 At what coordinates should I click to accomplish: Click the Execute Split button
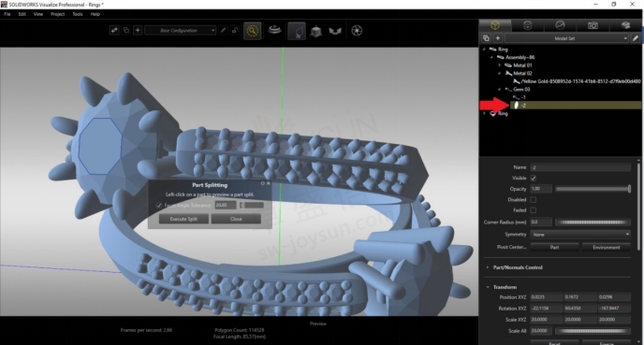click(x=183, y=219)
